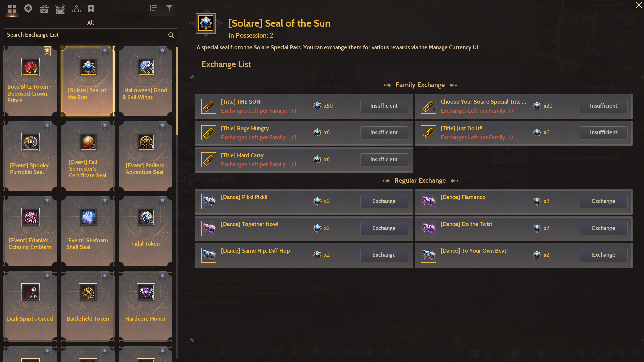Focus the Search Exchange List field
This screenshot has width=644, height=362.
[x=84, y=35]
